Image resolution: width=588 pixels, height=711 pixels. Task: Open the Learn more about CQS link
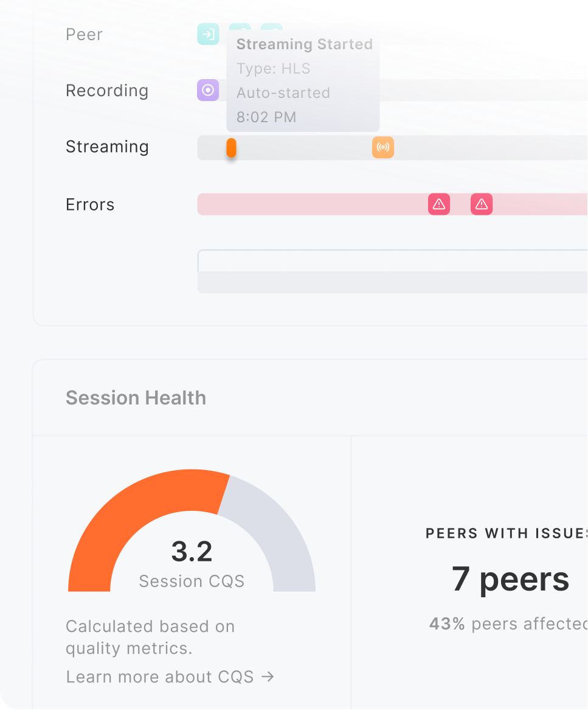(x=170, y=677)
